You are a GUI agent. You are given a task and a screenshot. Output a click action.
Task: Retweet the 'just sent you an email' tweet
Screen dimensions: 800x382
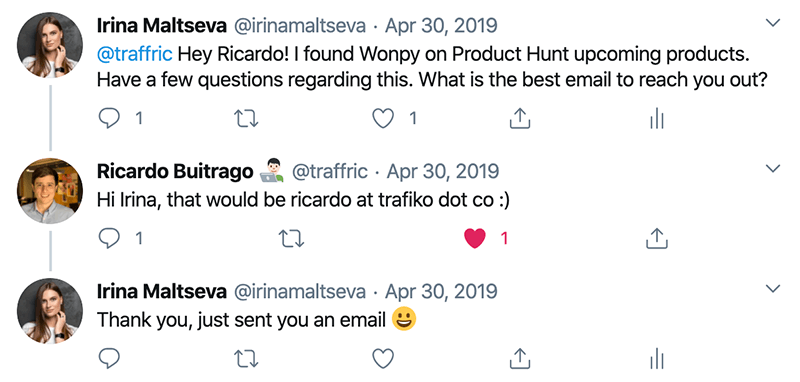pos(245,359)
